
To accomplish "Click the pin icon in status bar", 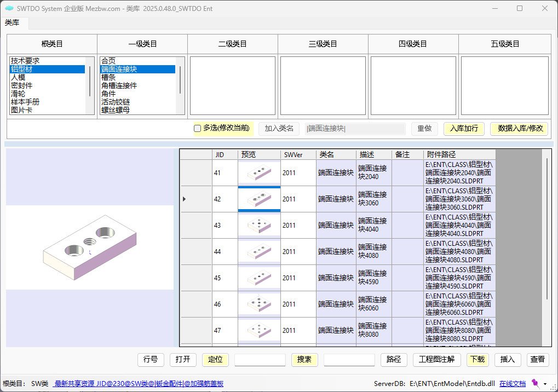I will [535, 384].
